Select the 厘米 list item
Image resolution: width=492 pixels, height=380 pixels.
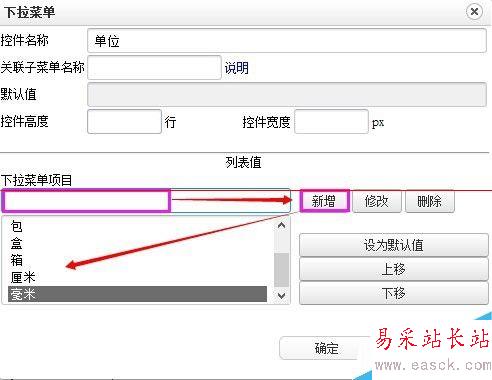point(137,277)
